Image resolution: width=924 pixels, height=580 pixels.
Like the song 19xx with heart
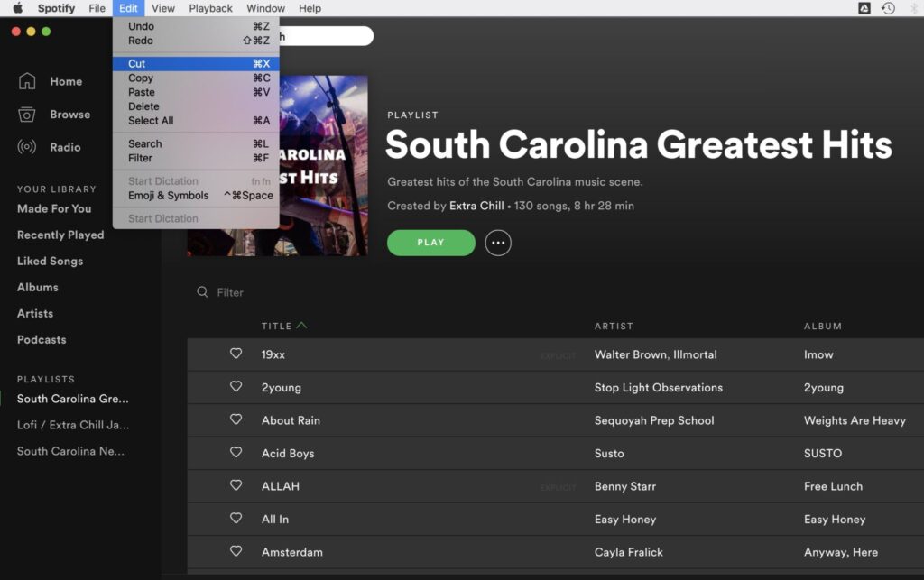pos(236,354)
